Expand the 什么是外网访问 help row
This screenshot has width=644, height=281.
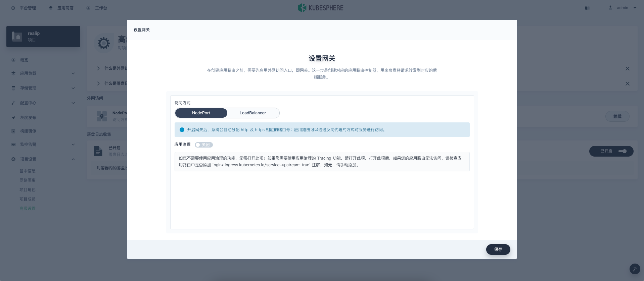[98, 68]
